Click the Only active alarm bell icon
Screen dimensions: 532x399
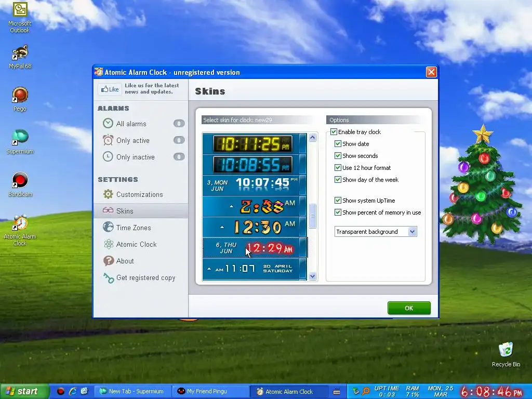pyautogui.click(x=108, y=140)
